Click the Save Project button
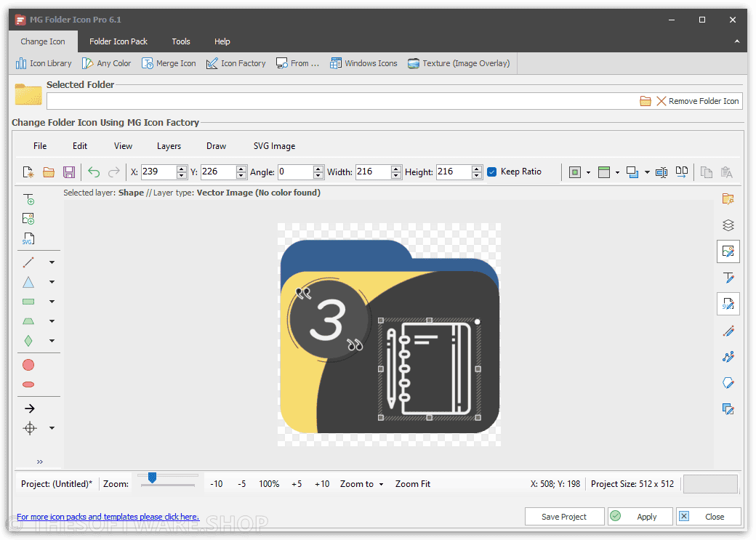 (564, 517)
